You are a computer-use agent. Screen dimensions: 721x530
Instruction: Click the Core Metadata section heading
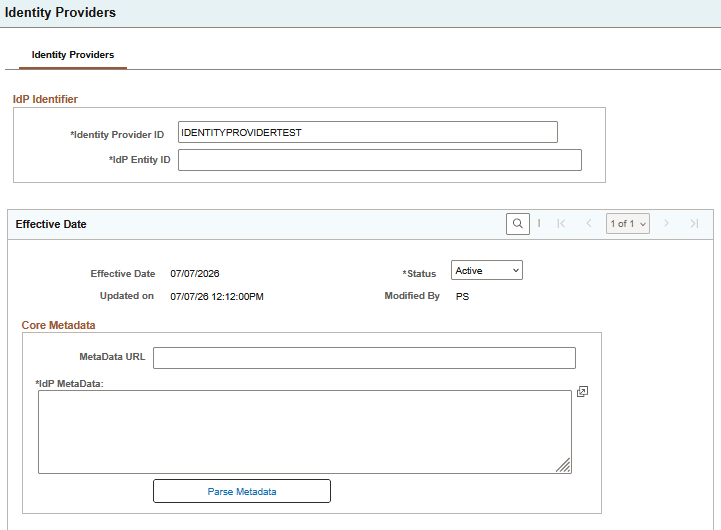58,325
